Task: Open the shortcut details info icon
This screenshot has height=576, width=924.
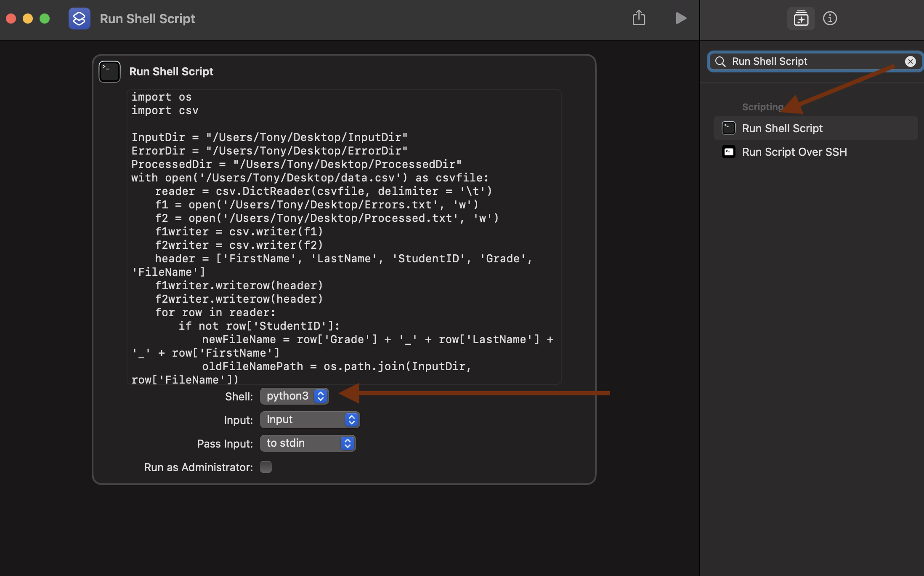Action: pyautogui.click(x=830, y=19)
